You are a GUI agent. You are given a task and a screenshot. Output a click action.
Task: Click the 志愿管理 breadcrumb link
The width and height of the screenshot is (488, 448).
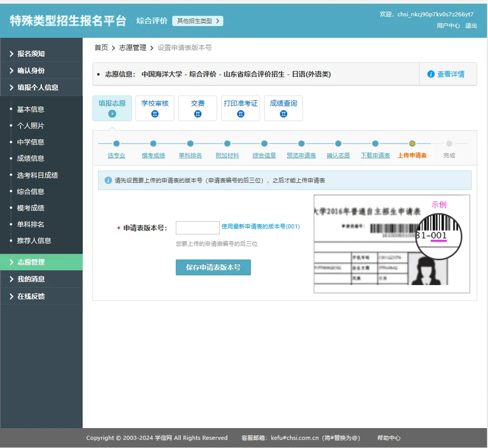tap(132, 48)
